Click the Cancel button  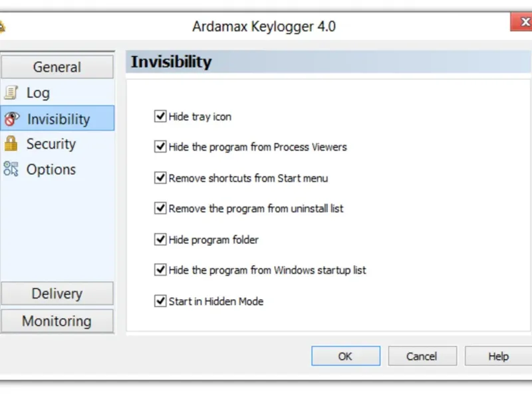[x=422, y=356]
